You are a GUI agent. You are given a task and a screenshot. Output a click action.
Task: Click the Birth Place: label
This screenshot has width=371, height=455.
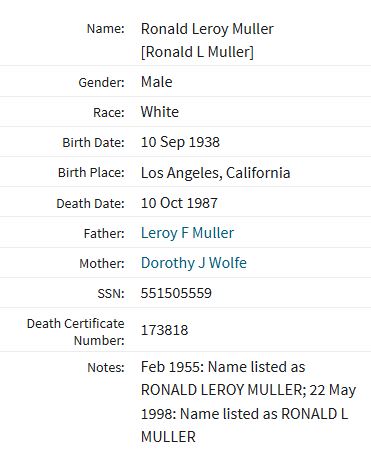click(x=91, y=173)
